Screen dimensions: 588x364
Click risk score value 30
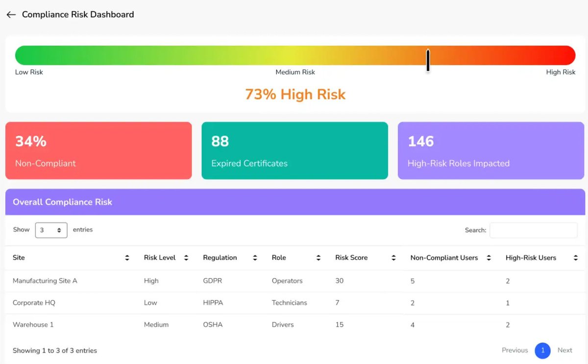(340, 281)
